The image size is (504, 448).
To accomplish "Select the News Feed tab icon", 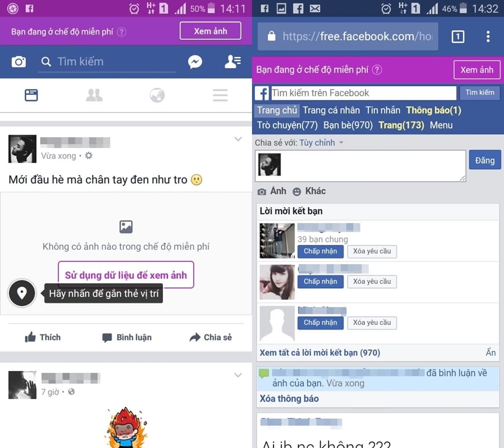I will [31, 95].
